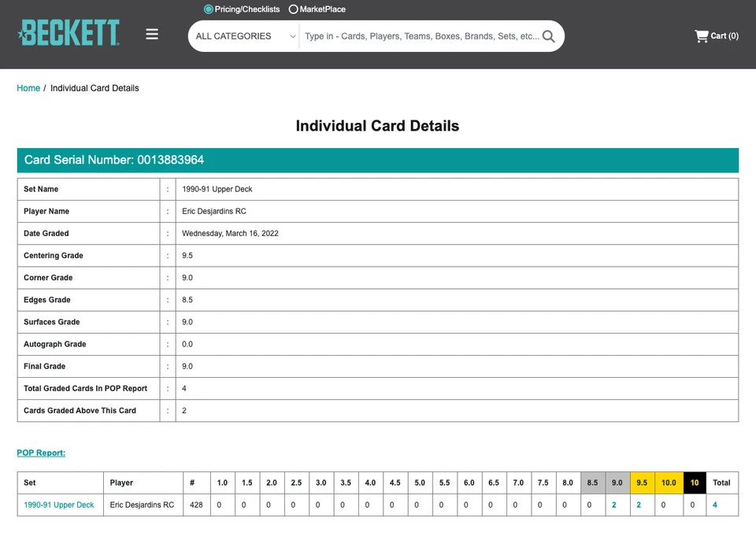The height and width of the screenshot is (536, 756).
Task: Click the black 10 column header
Action: [x=695, y=482]
